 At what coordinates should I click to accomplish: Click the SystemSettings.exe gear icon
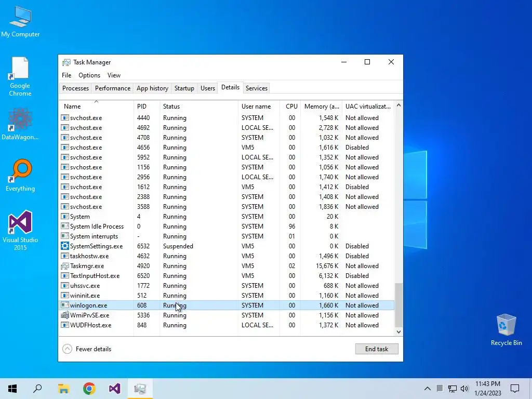click(65, 246)
